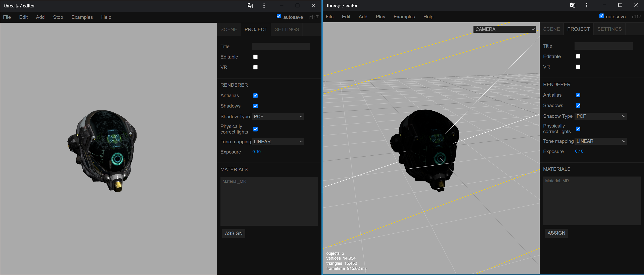Expand Shadow Type PCF dropdown in left window
Image resolution: width=644 pixels, height=275 pixels.
[278, 117]
